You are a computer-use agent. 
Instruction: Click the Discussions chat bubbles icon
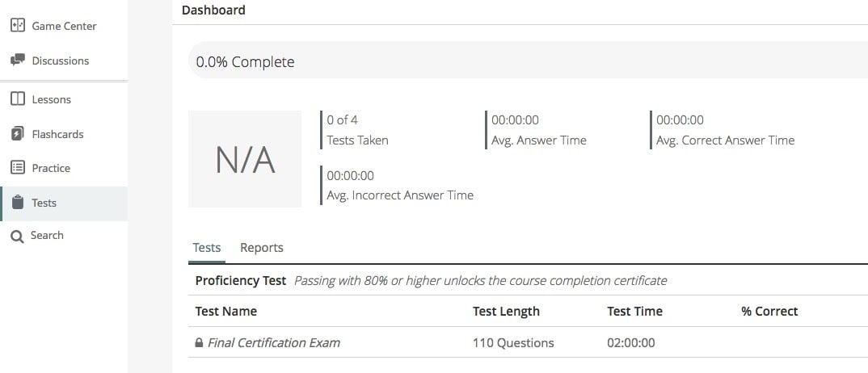[x=18, y=60]
